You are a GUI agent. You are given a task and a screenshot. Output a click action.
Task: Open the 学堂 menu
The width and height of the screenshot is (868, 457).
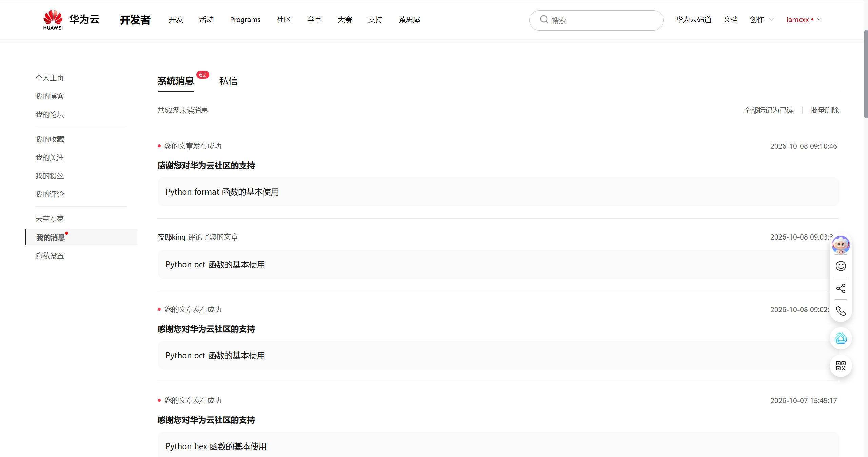click(314, 20)
